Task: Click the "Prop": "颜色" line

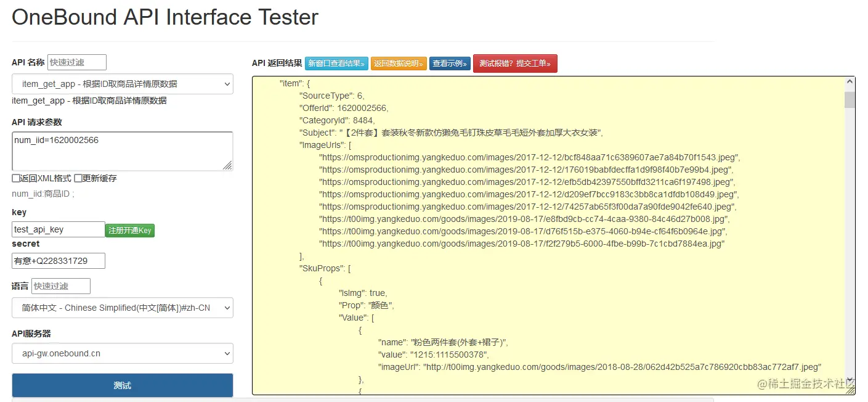Action: [x=367, y=305]
